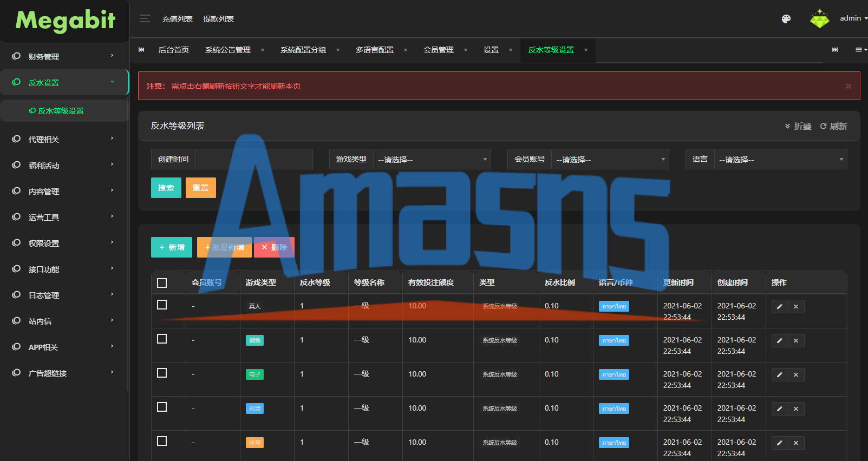Delete the 彩票 row with X icon
Screen dimensions: 868x461
point(796,409)
